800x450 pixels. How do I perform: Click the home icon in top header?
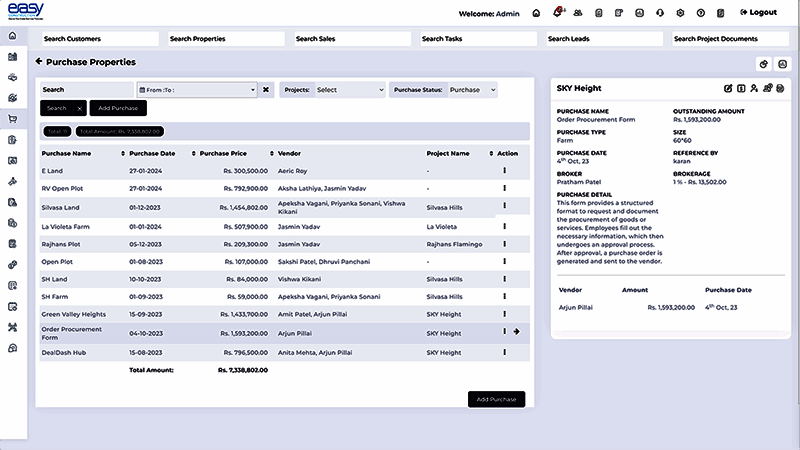pyautogui.click(x=536, y=13)
